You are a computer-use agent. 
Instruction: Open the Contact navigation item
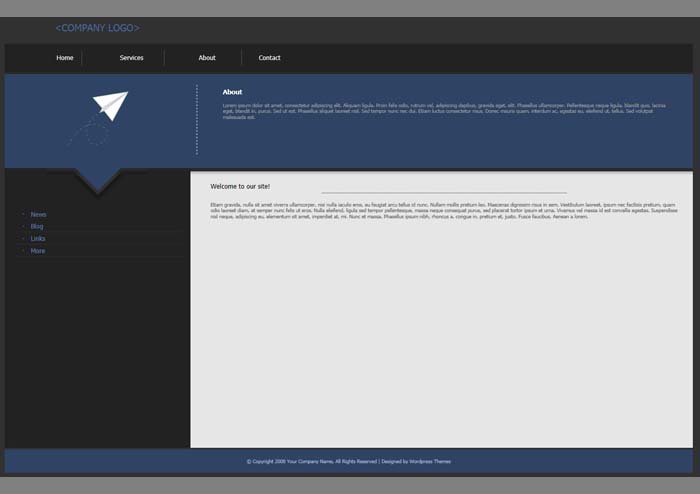[x=270, y=58]
